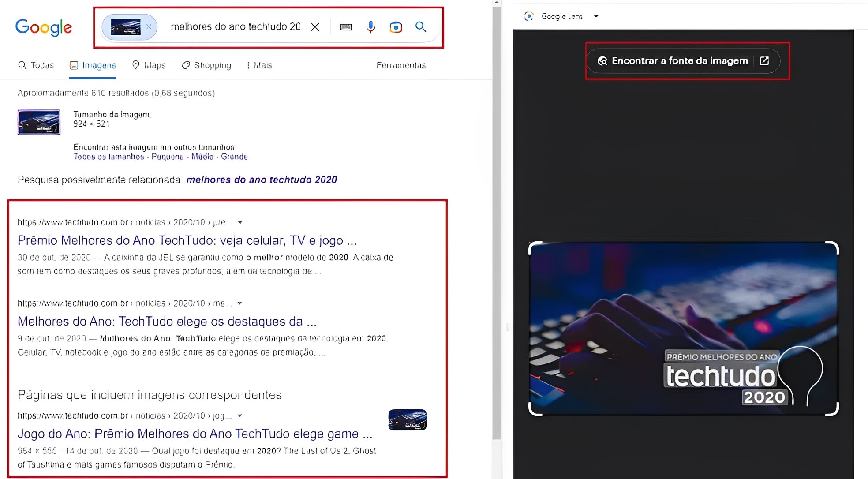Click Encontrar a fonte da imagem button
Viewport: 868px width, 479px height.
point(683,61)
